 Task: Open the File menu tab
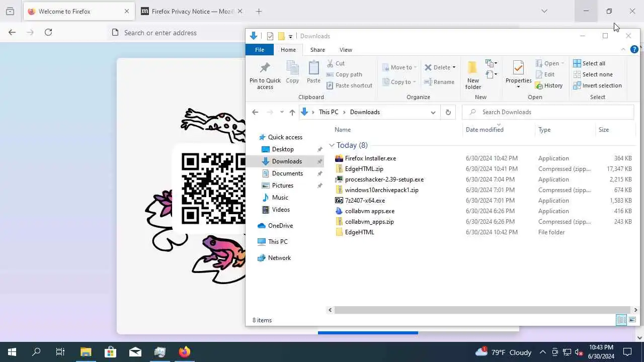260,50
